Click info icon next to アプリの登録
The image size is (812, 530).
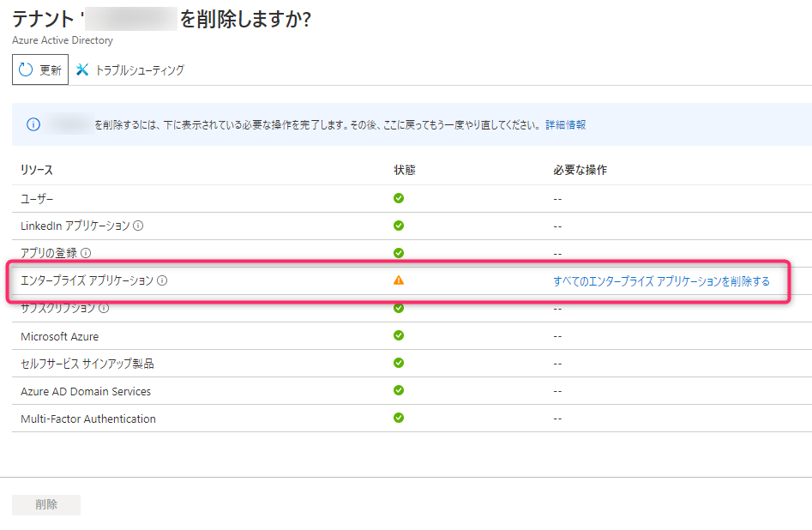click(x=86, y=253)
